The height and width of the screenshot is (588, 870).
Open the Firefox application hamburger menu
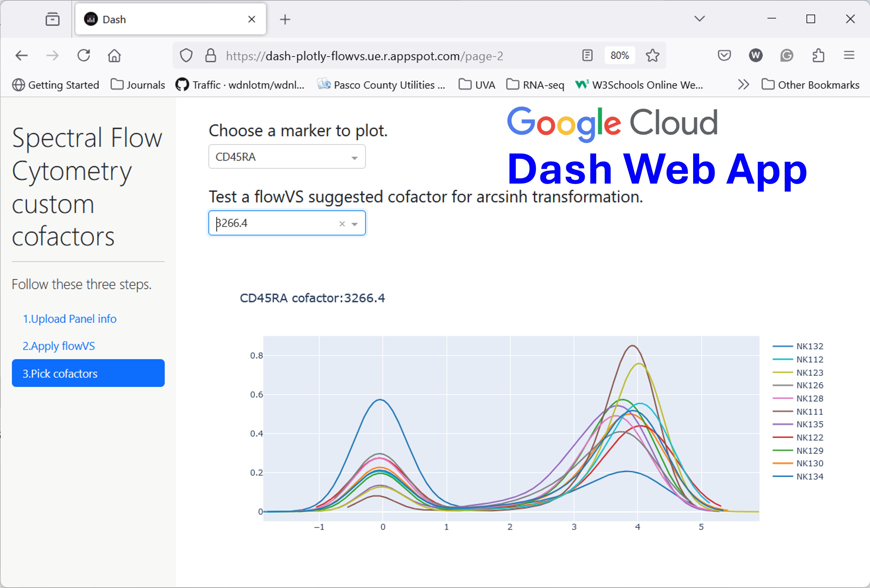tap(849, 55)
